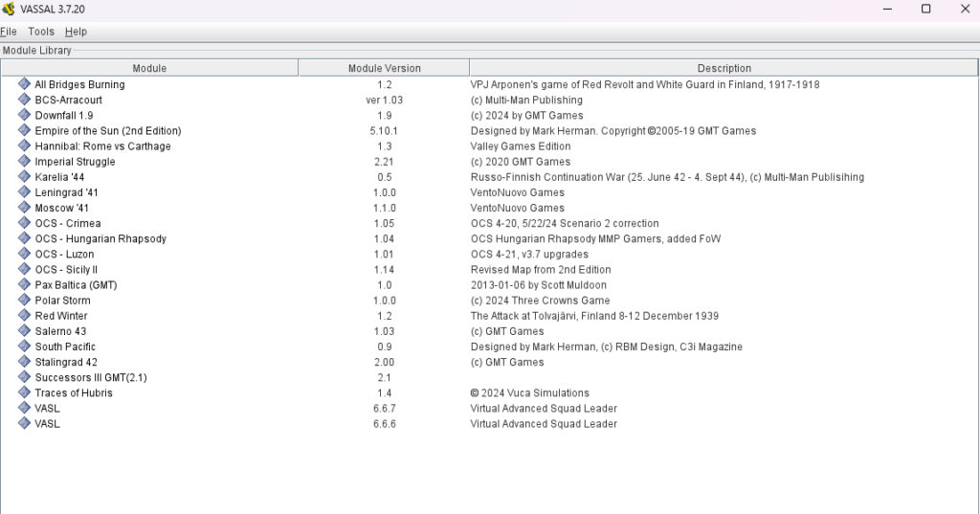Click the diamond icon beside All Bridges Burning
The image size is (980, 514).
click(x=24, y=84)
